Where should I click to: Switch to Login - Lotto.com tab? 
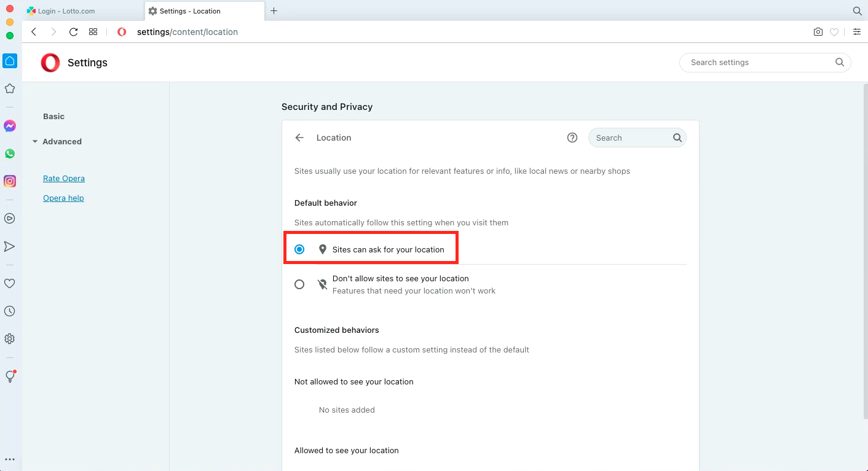[x=83, y=11]
